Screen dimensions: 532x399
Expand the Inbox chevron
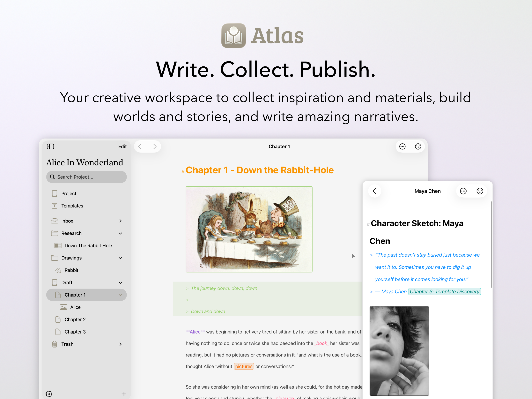121,221
